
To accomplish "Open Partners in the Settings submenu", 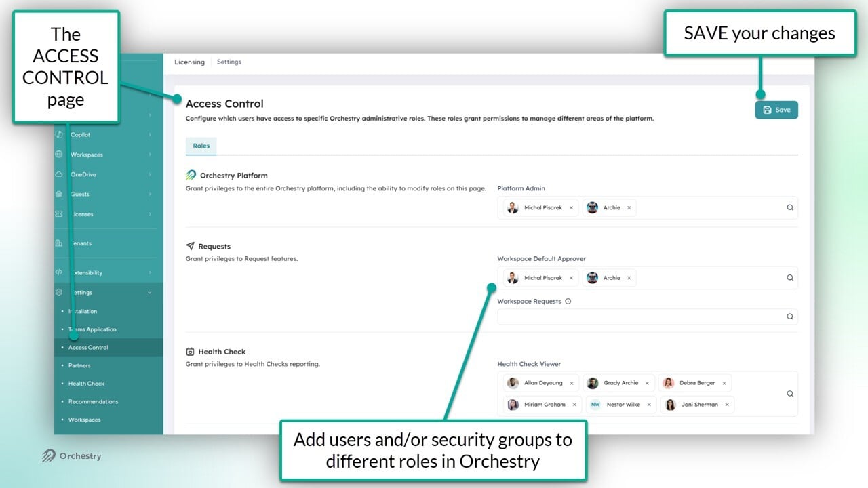I will point(79,366).
